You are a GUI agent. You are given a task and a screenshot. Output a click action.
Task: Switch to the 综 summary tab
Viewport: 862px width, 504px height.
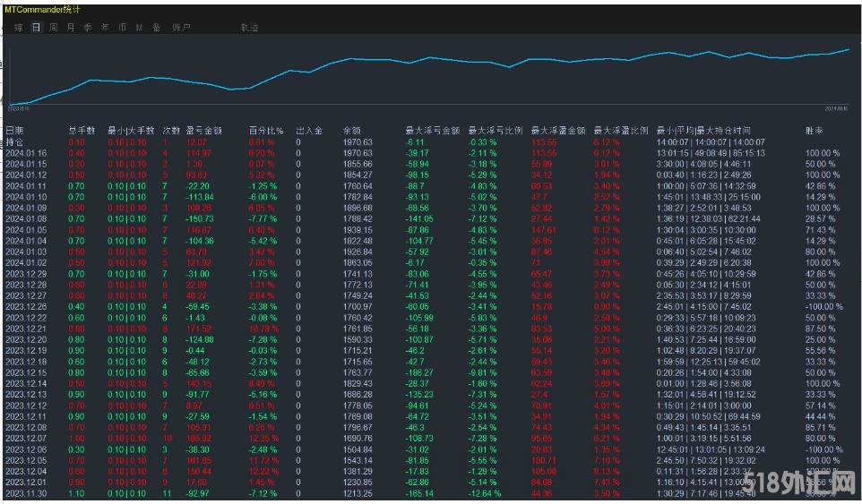pos(19,27)
